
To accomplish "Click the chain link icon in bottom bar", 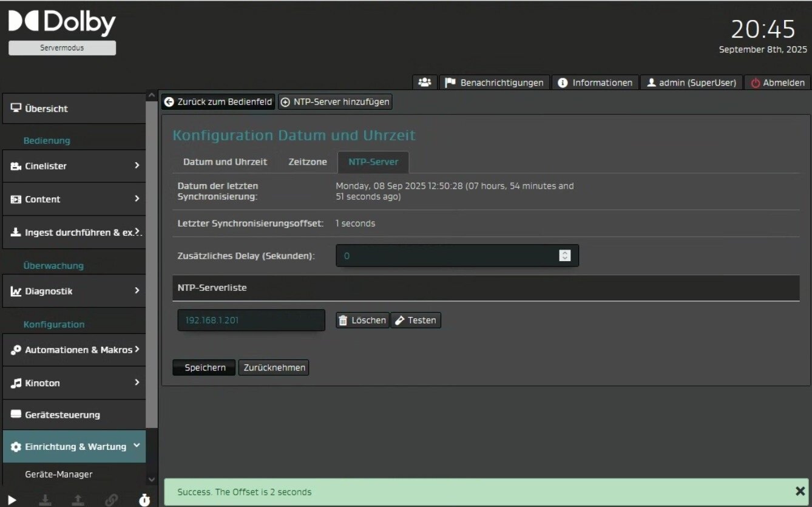I will 112,500.
